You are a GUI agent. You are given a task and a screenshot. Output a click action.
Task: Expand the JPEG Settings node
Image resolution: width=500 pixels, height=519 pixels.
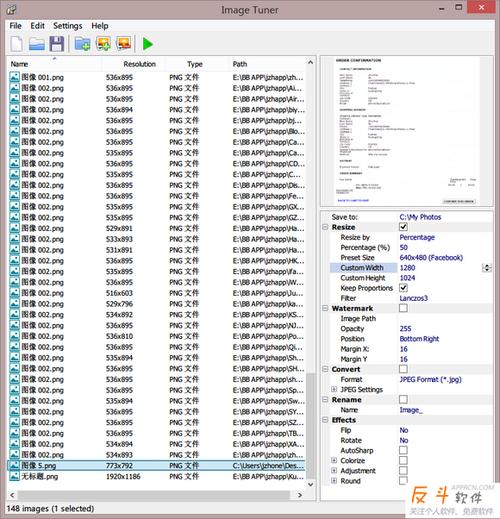click(334, 389)
